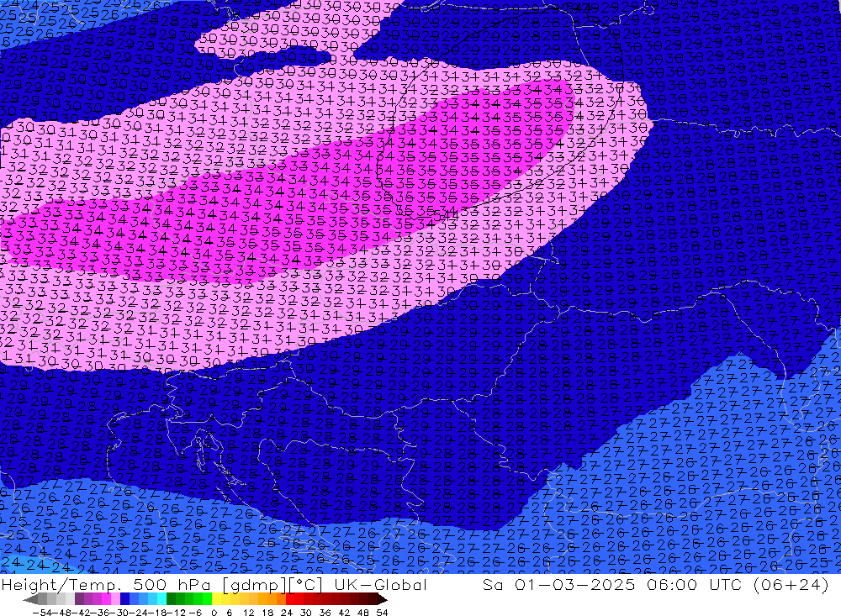Click the "54" legend value

click(x=382, y=613)
